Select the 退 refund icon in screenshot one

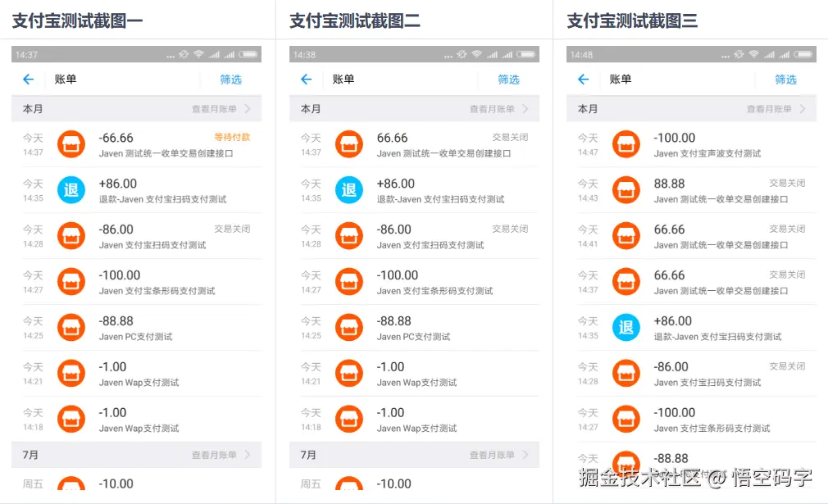coord(71,189)
